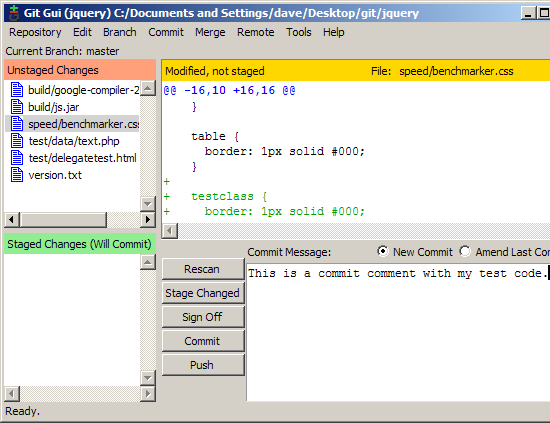The width and height of the screenshot is (550, 423).
Task: Click left arrow of Staged Changes horizontal scrollbar
Action: 12,394
